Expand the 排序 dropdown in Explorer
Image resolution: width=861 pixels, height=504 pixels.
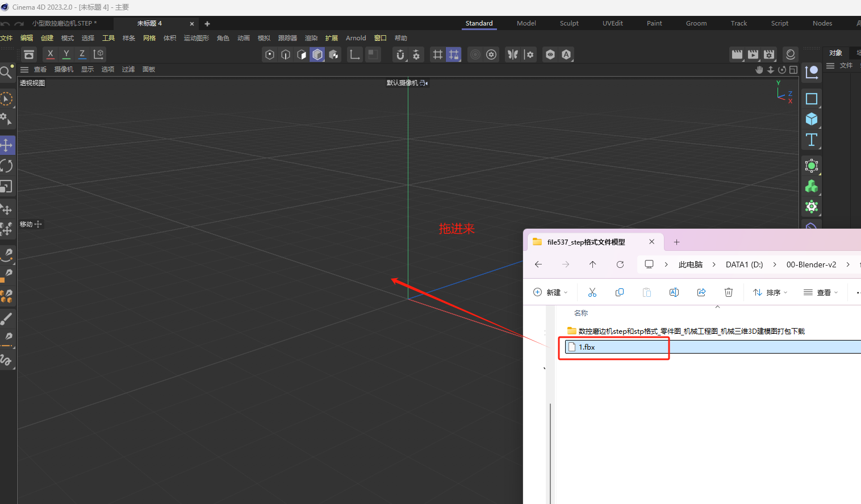[x=770, y=292]
